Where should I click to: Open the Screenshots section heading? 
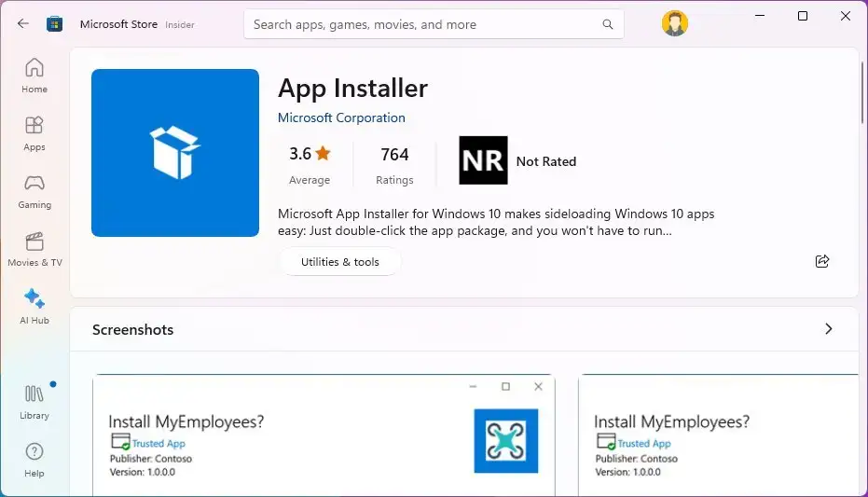pos(132,330)
